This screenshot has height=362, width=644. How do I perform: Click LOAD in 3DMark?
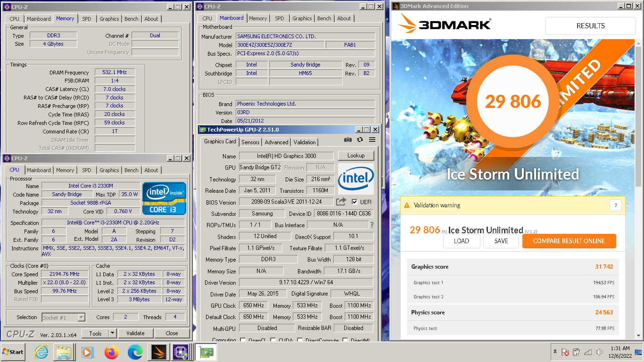462,241
